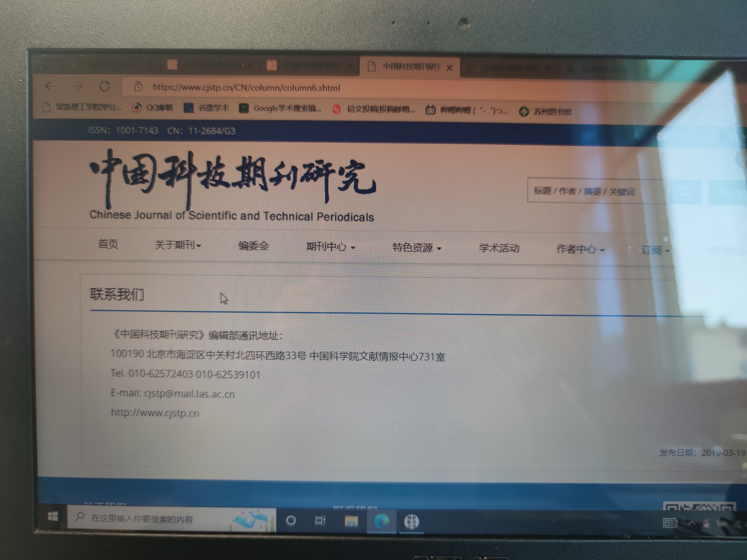Click the http://www.cjstp.cn link

point(155,413)
